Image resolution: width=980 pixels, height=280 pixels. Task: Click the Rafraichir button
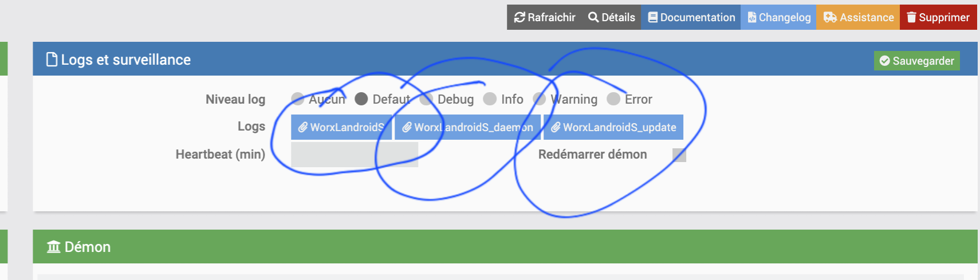[x=544, y=17]
